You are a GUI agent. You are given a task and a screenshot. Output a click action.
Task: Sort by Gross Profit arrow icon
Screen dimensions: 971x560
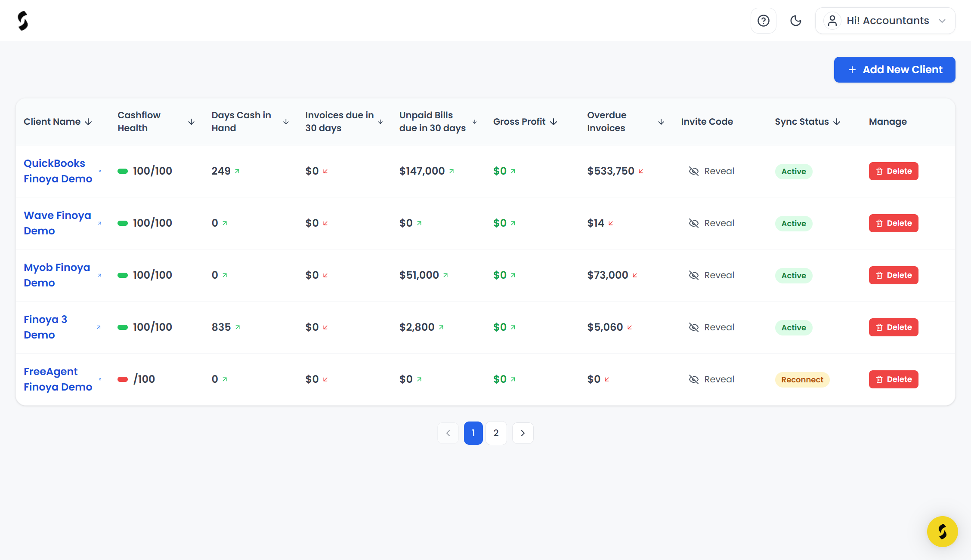[554, 122]
